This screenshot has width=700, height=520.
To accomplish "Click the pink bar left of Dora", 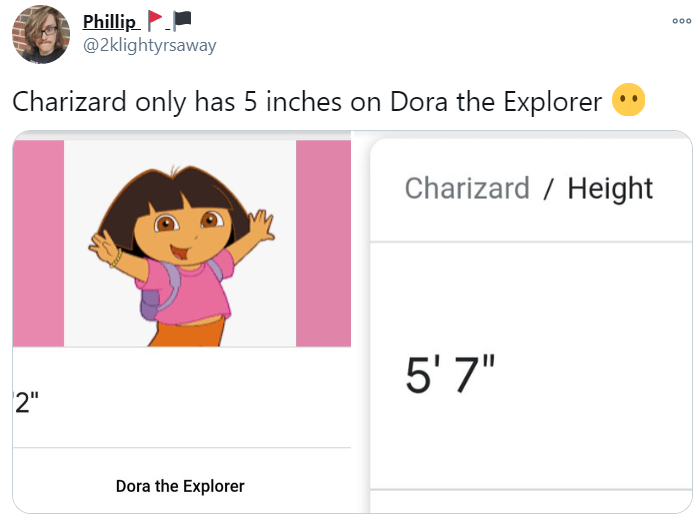I will (x=39, y=243).
